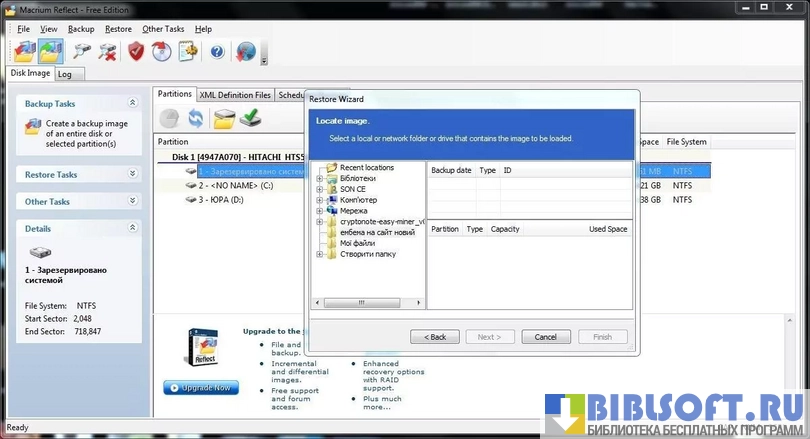Click the globe download updates toolbar icon
810x439 pixels.
245,51
